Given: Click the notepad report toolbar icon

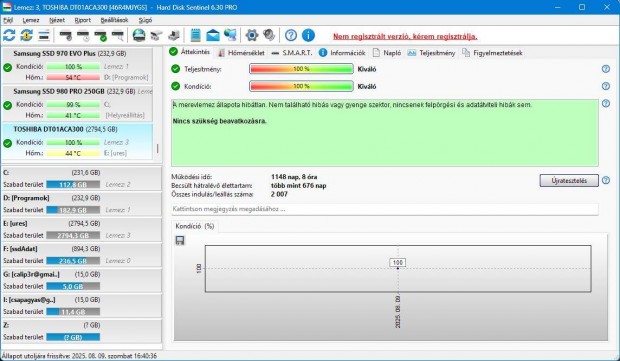Looking at the screenshot, I should pos(195,35).
